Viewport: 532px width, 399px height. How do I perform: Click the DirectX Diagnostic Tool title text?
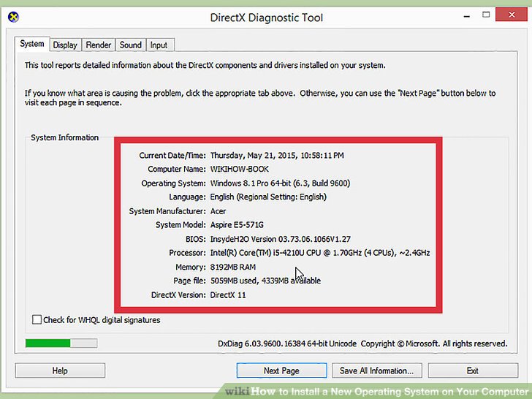coord(266,18)
